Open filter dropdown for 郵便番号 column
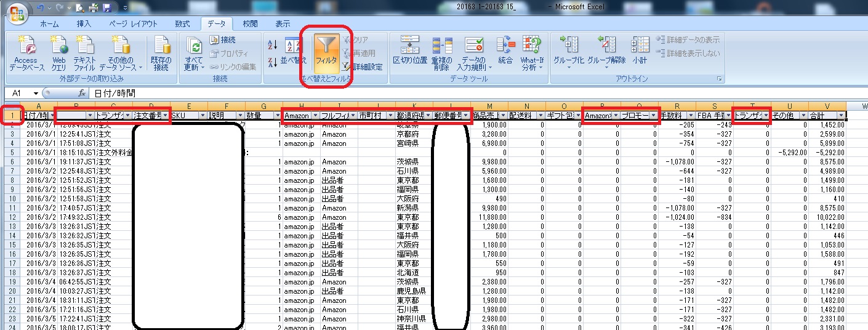 pos(465,115)
